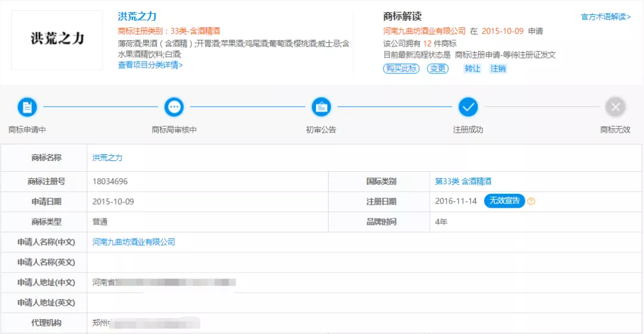
Task: Click the 商标无效 X step icon
Action: coord(615,107)
